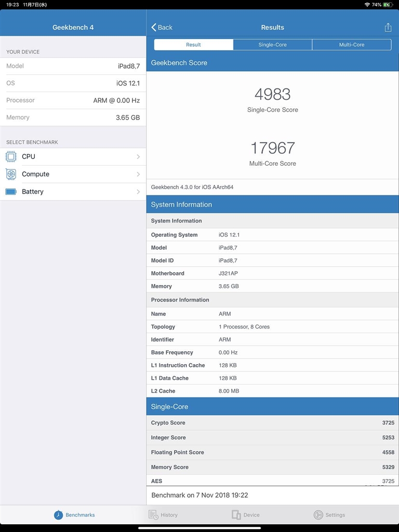Click the CPU chip icon
Viewport: 399px width, 532px height.
[11, 157]
